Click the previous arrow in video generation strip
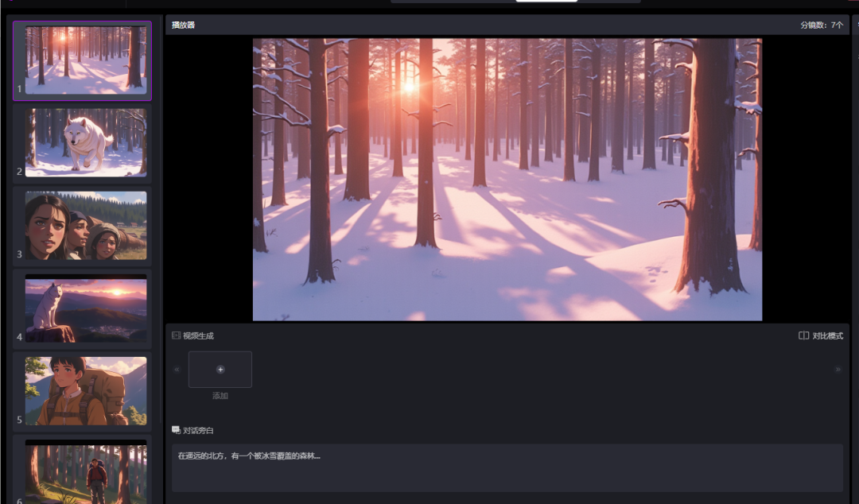Screen dimensions: 859x504 (177, 370)
